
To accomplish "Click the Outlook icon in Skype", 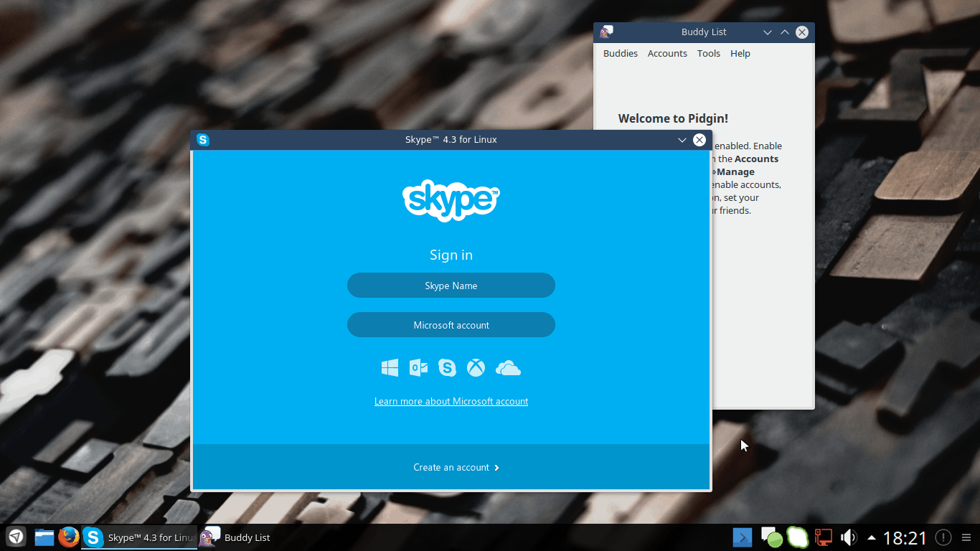I will pyautogui.click(x=418, y=368).
